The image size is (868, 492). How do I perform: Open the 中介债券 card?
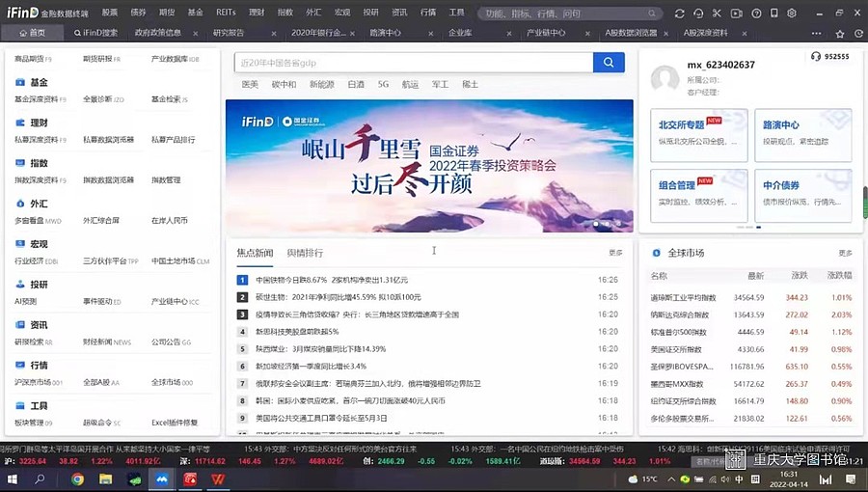pyautogui.click(x=803, y=196)
